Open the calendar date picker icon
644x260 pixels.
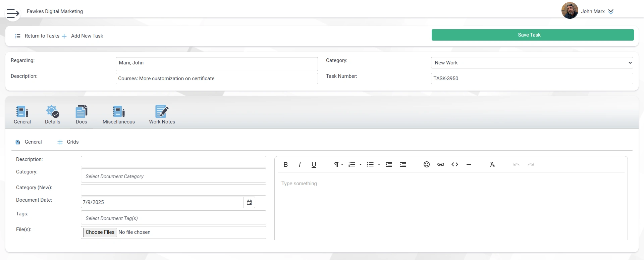pyautogui.click(x=249, y=202)
